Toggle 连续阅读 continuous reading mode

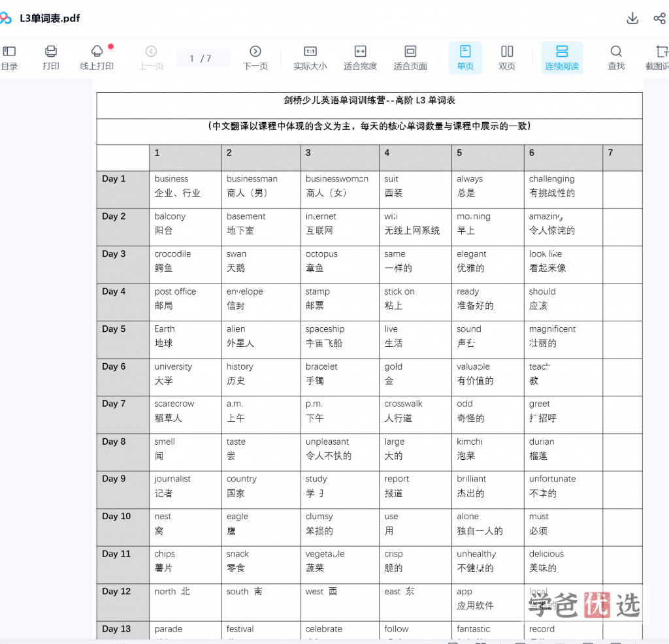click(x=562, y=58)
